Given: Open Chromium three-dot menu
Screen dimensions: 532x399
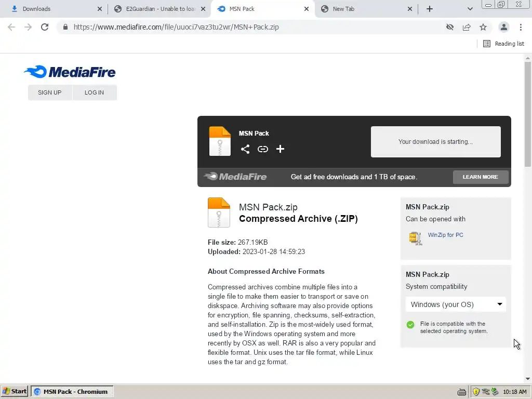Looking at the screenshot, I should pyautogui.click(x=521, y=27).
